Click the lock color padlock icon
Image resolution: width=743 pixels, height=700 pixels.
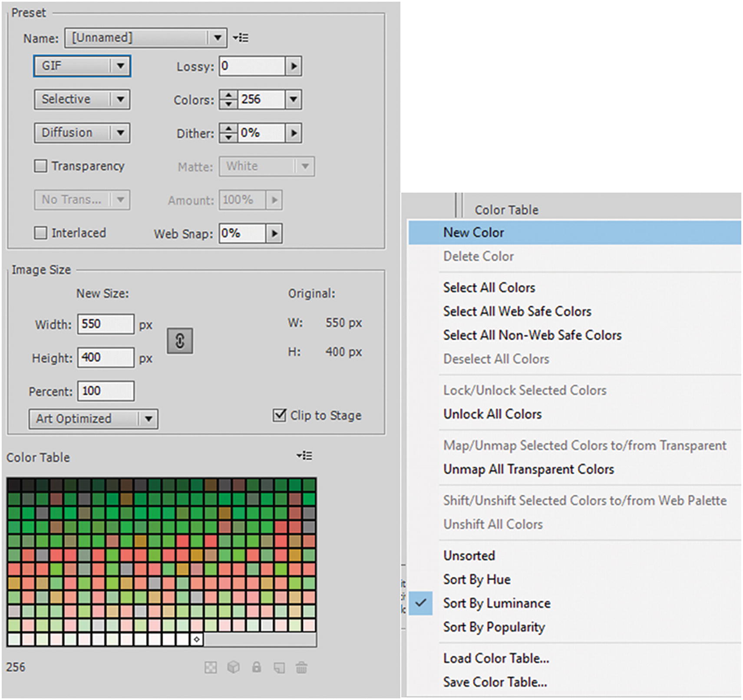click(257, 667)
